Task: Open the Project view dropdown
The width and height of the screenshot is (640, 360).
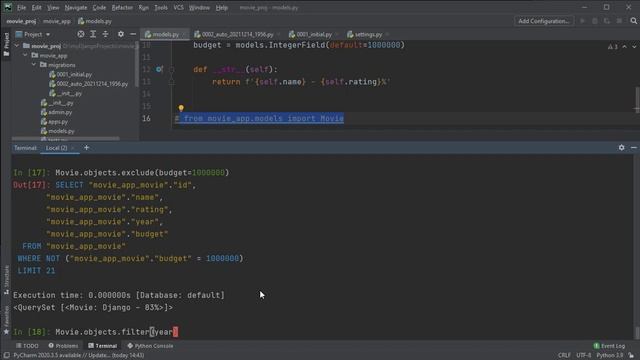Action: 33,34
